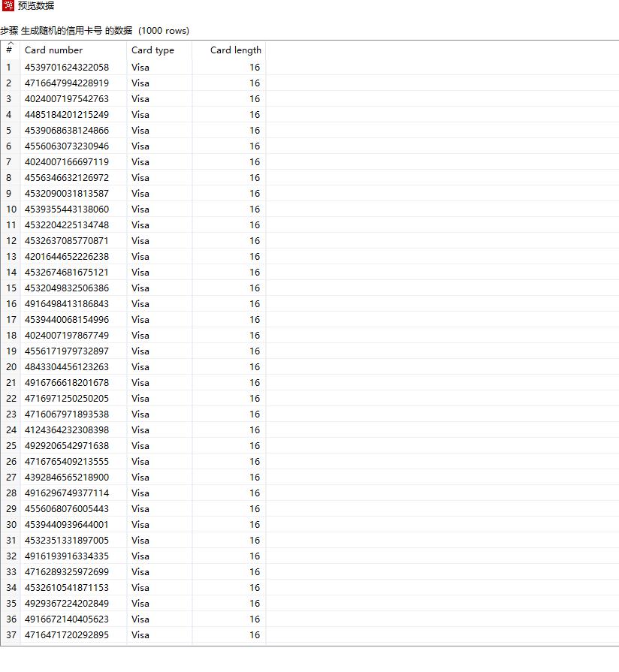
Task: Select card number 4556346632126972
Action: tap(67, 178)
